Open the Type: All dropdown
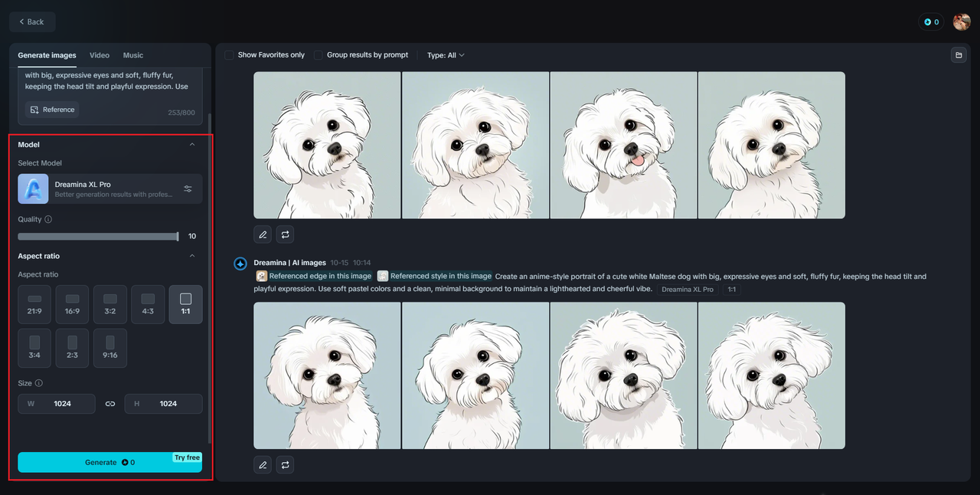The width and height of the screenshot is (980, 495). point(446,55)
